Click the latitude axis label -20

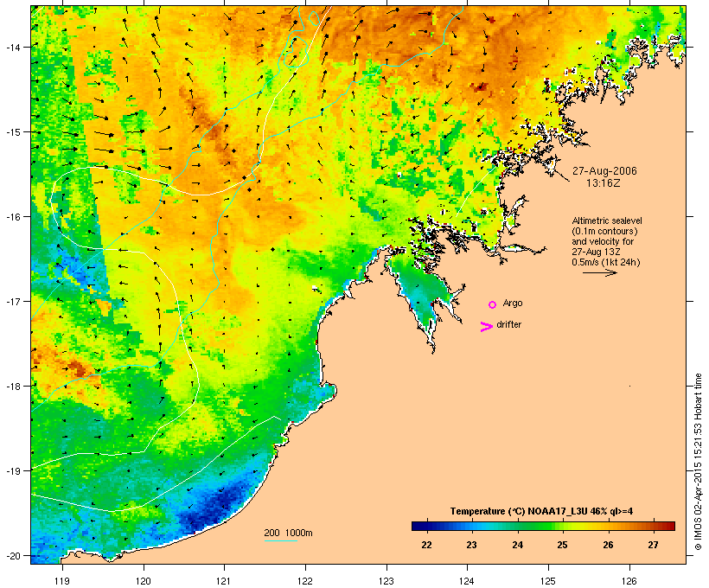13,555
